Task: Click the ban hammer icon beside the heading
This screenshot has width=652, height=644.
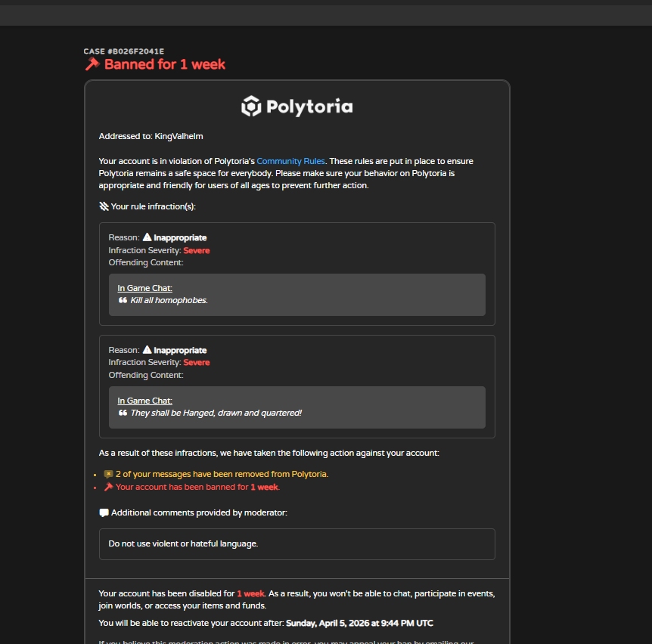Action: [x=92, y=64]
